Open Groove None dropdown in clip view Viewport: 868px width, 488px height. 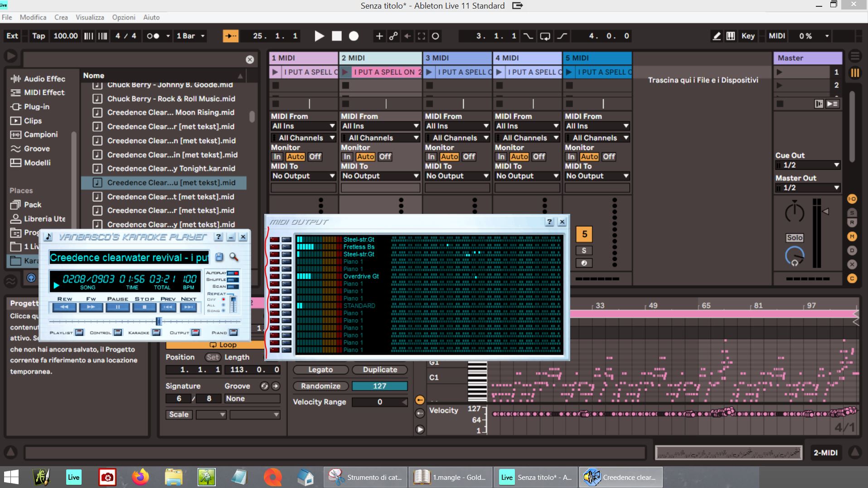[252, 399]
